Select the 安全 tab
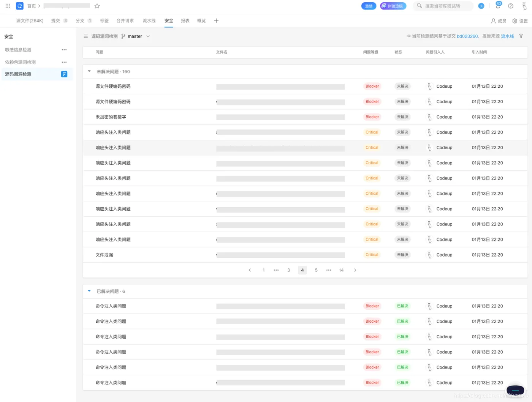The image size is (532, 402). (x=169, y=21)
